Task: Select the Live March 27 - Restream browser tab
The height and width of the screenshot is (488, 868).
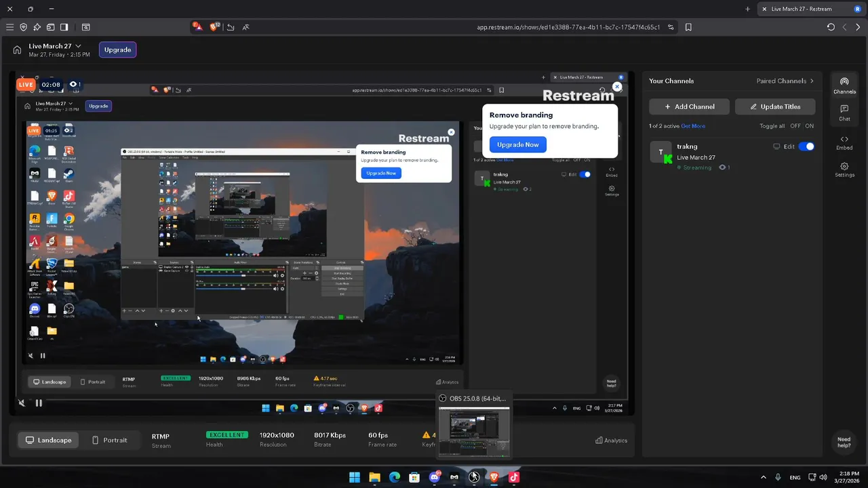Action: coord(807,9)
